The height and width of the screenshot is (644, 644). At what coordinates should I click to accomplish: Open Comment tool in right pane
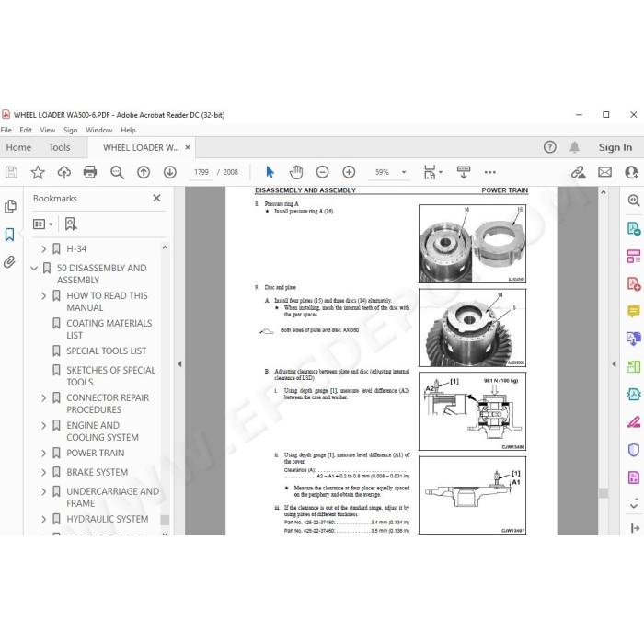click(x=633, y=311)
